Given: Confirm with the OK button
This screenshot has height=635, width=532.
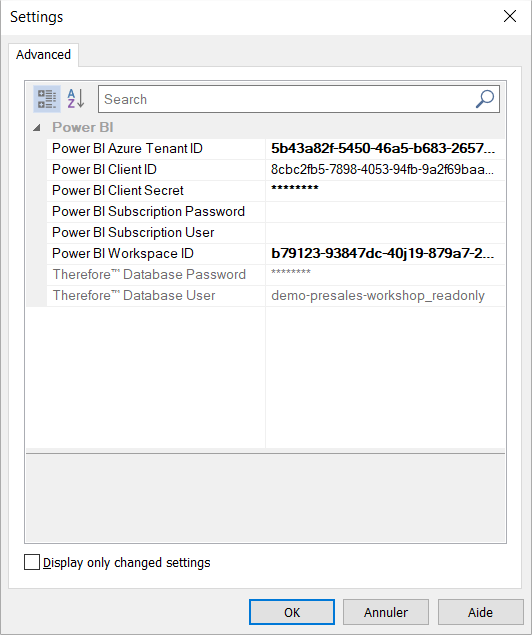Looking at the screenshot, I should click(292, 612).
